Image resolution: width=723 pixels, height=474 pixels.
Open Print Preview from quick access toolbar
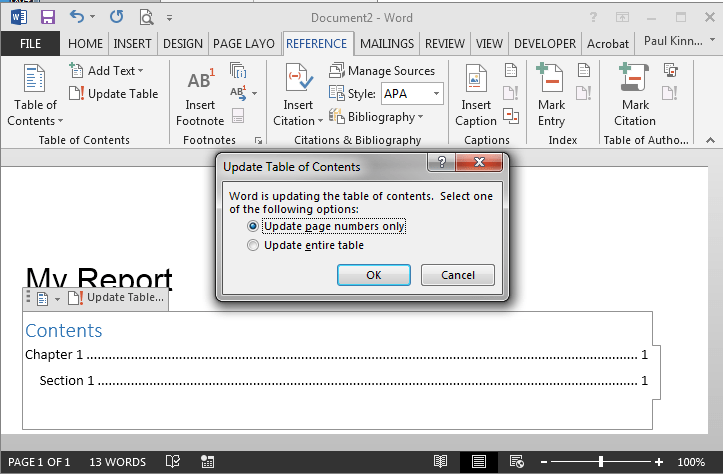[x=146, y=18]
